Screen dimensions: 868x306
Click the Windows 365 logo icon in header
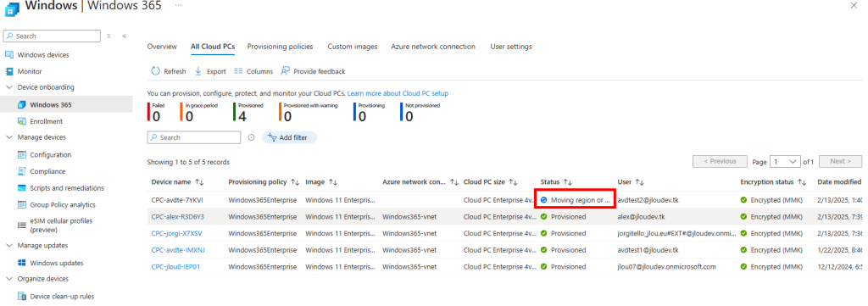pos(12,8)
